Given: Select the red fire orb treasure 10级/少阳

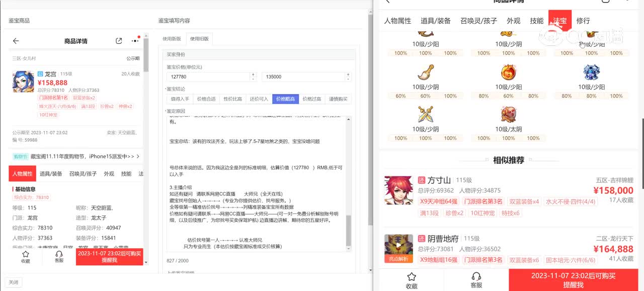Looking at the screenshot, I should [x=509, y=73].
